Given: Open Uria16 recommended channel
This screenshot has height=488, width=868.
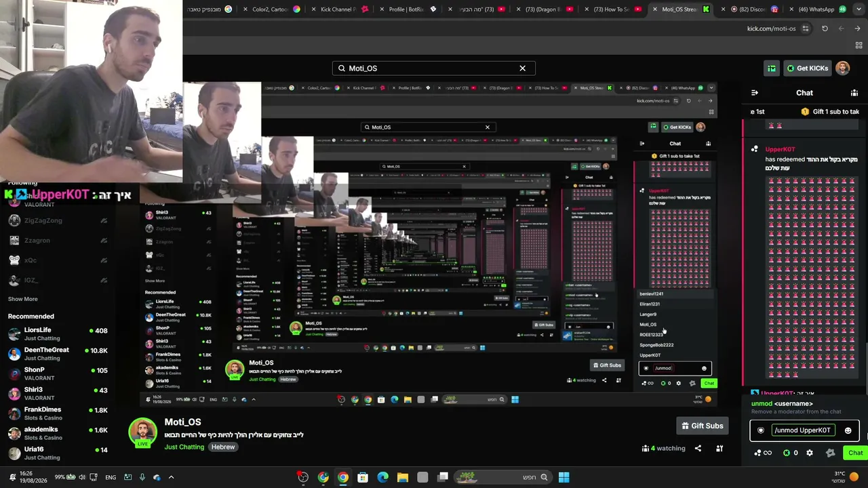Looking at the screenshot, I should 57,452.
